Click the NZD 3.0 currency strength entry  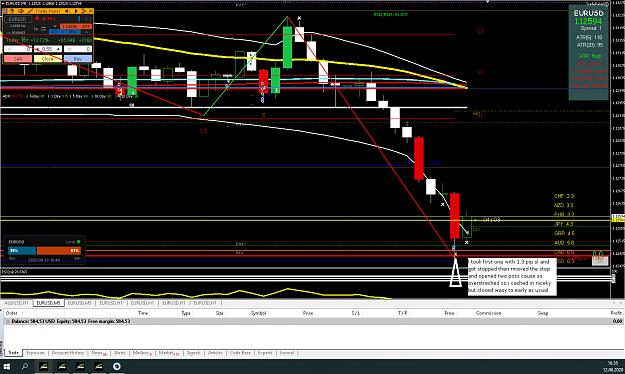(x=564, y=205)
